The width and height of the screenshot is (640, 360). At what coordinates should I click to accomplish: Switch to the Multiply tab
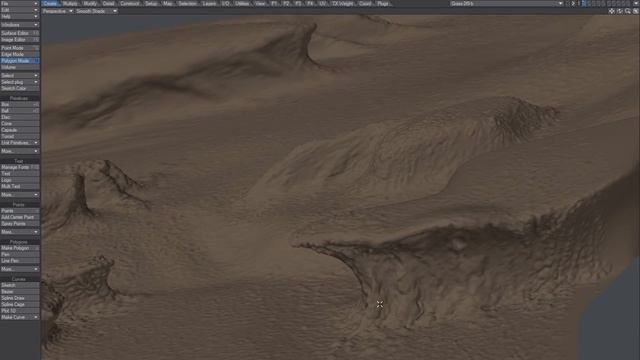(x=70, y=3)
